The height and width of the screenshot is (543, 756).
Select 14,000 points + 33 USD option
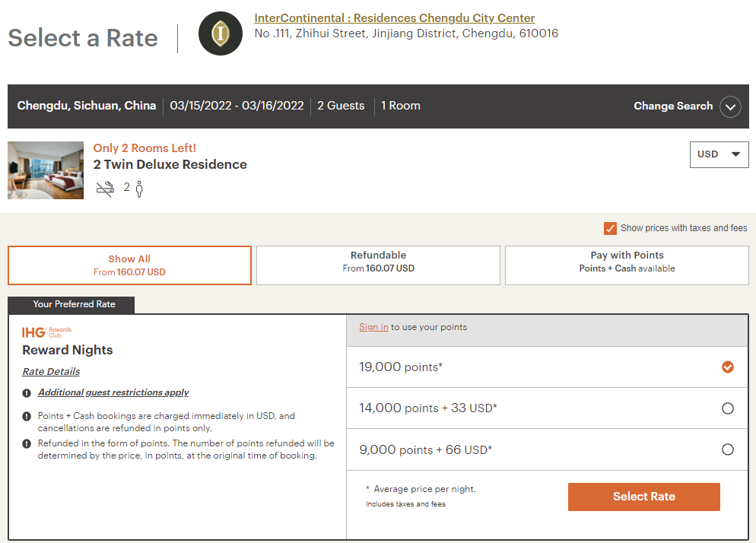pos(728,408)
